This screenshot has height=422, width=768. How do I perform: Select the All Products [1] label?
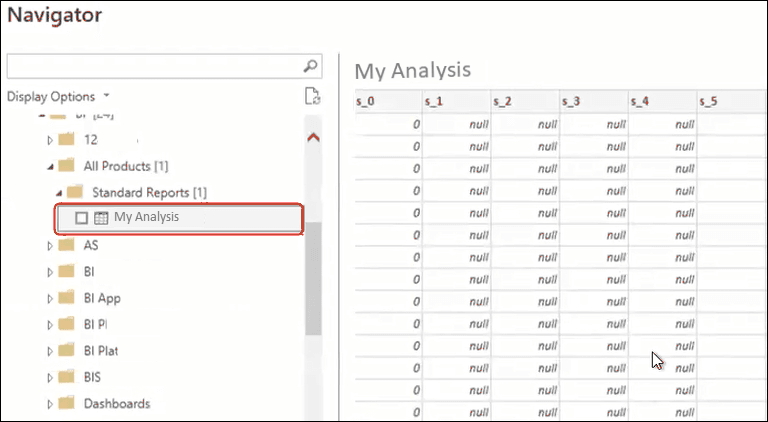(x=126, y=166)
